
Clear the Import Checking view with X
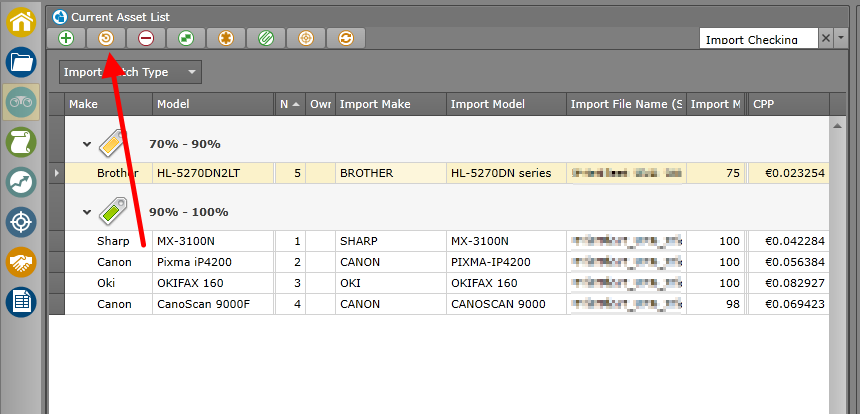tap(825, 39)
